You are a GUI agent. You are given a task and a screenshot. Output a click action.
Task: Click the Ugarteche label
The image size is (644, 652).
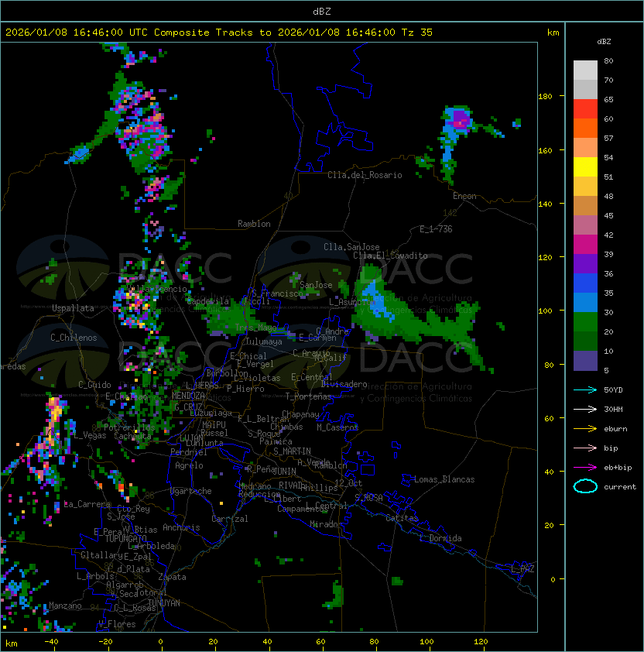click(191, 491)
